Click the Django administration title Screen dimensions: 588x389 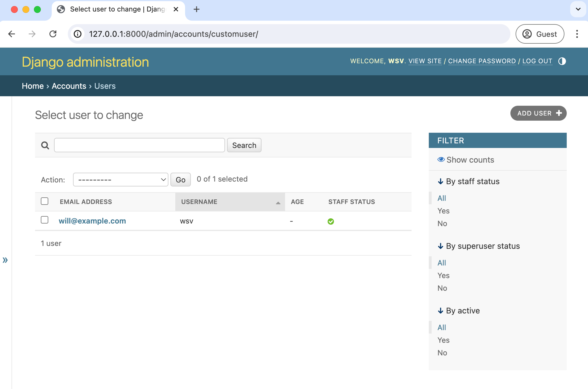pos(85,62)
